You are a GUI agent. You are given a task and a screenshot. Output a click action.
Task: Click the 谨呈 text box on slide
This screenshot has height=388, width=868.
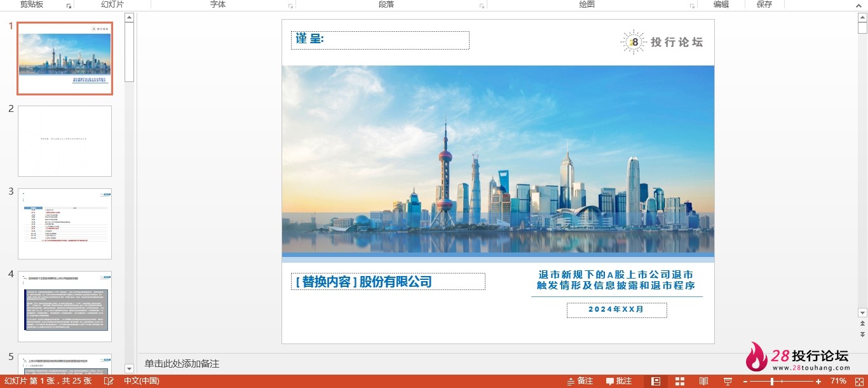coord(380,40)
